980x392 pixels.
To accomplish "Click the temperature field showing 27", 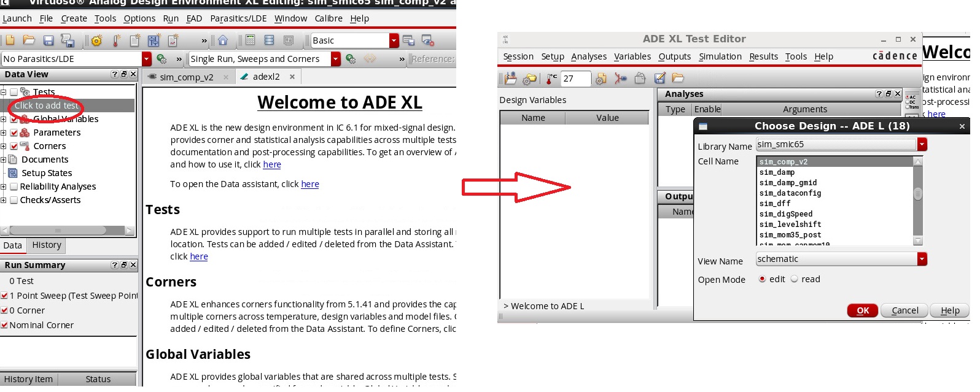I will [x=576, y=79].
